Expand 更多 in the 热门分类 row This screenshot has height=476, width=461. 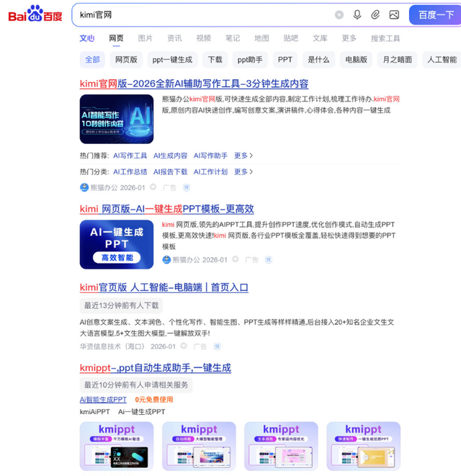(243, 172)
